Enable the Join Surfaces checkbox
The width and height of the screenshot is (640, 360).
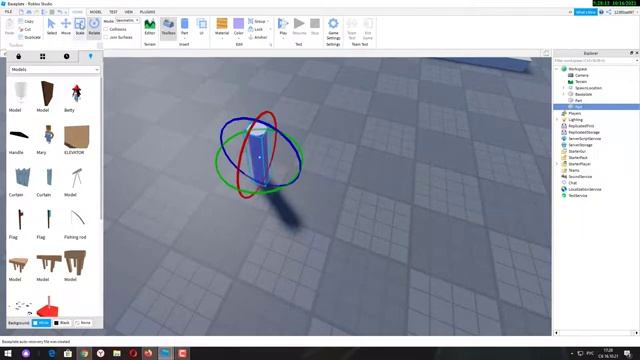pyautogui.click(x=106, y=37)
